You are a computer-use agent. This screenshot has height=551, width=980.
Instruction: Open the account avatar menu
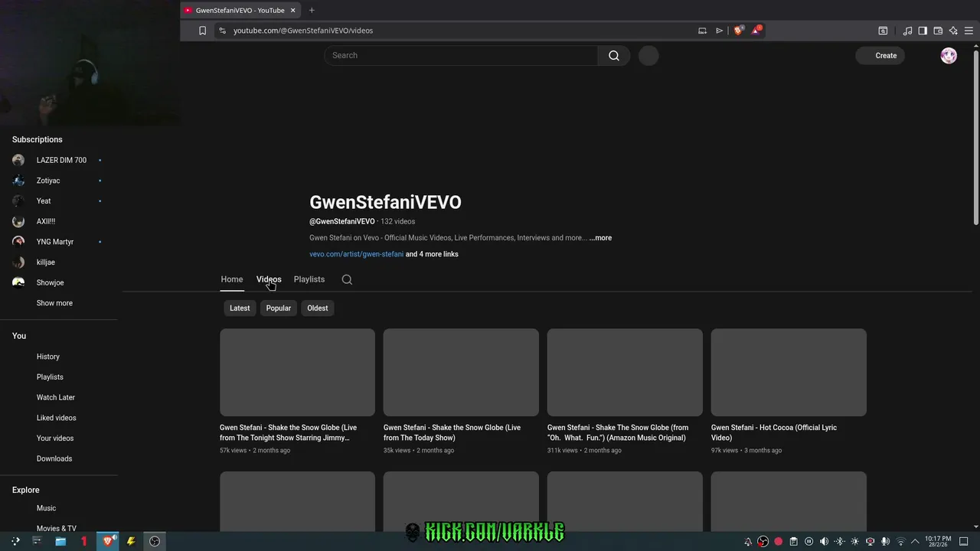point(949,55)
